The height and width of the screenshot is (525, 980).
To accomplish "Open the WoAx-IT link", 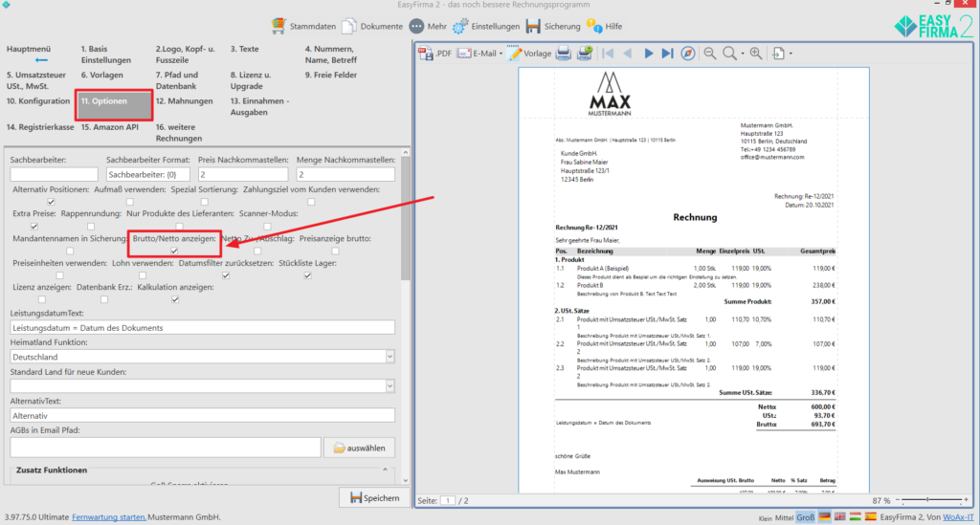I will click(x=957, y=517).
